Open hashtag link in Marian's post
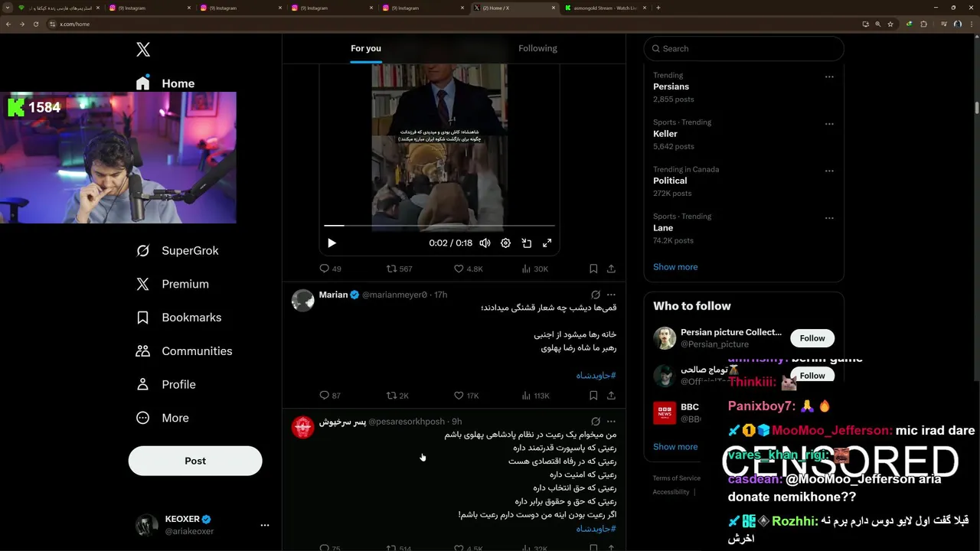The height and width of the screenshot is (551, 980). click(596, 375)
